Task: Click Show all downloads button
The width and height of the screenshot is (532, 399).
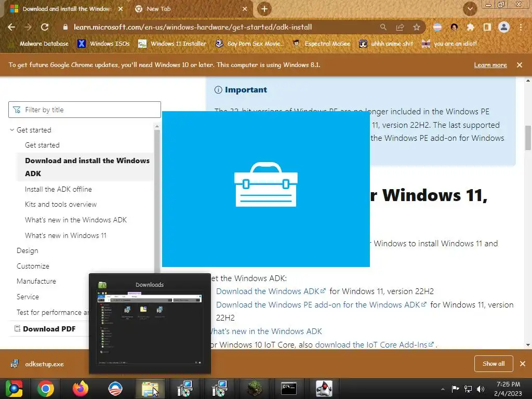Action: coord(494,364)
